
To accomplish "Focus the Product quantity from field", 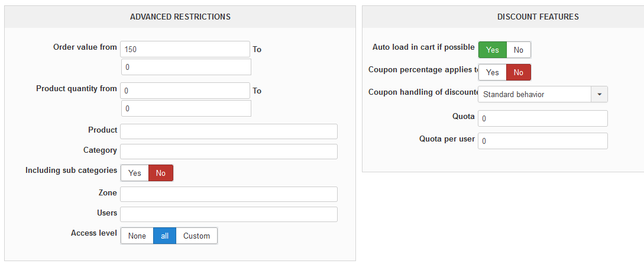I will (x=185, y=91).
